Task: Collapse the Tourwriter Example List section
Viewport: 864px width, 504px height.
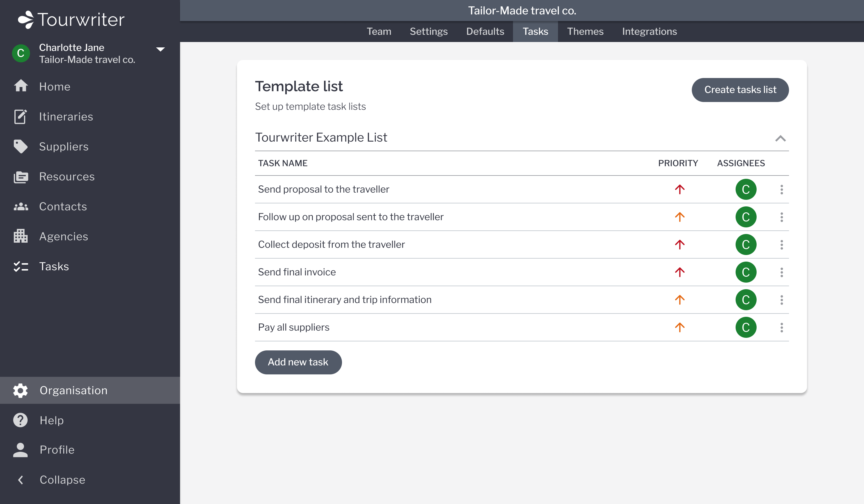Action: pos(780,138)
